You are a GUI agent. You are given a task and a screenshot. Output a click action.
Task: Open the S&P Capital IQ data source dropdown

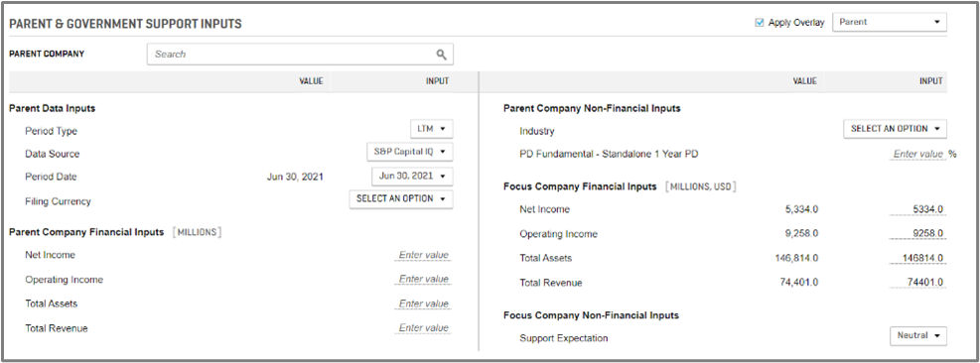pos(409,152)
